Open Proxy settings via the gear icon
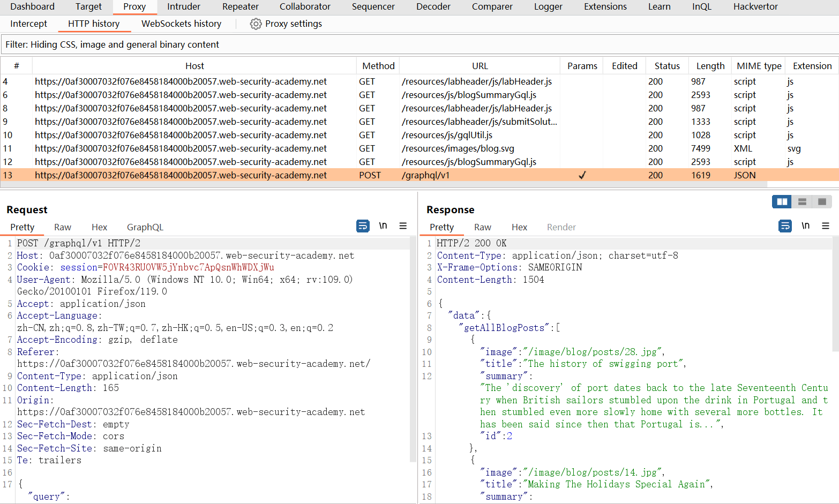The height and width of the screenshot is (504, 839). (x=256, y=24)
